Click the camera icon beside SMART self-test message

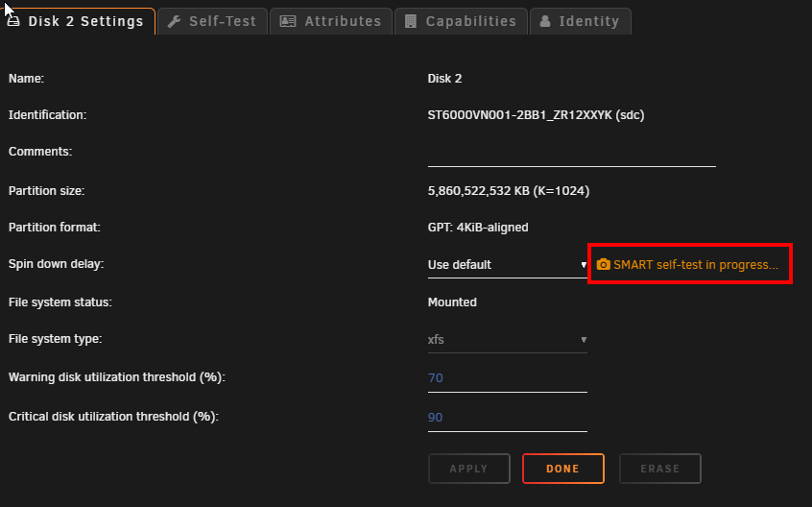[x=603, y=265]
